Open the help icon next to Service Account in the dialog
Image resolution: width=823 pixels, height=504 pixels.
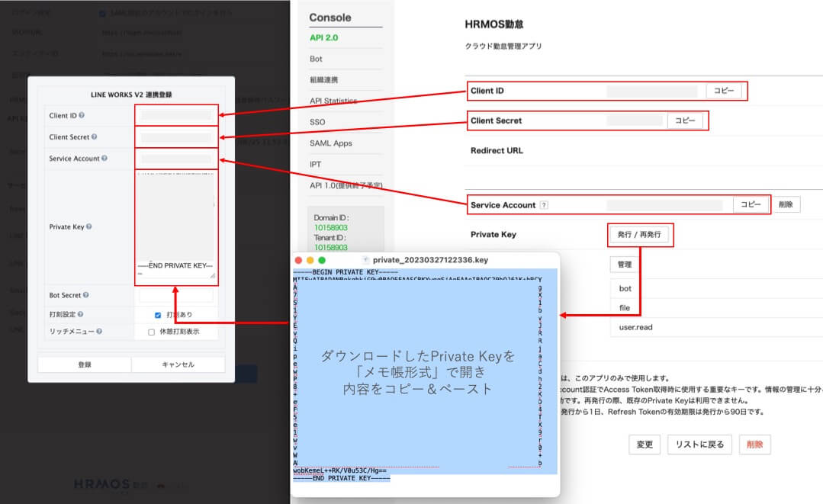click(x=104, y=159)
